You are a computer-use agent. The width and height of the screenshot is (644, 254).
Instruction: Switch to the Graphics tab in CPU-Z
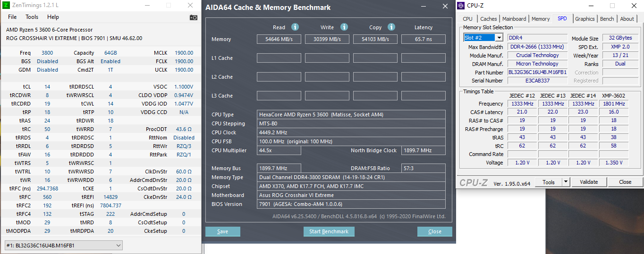point(585,19)
